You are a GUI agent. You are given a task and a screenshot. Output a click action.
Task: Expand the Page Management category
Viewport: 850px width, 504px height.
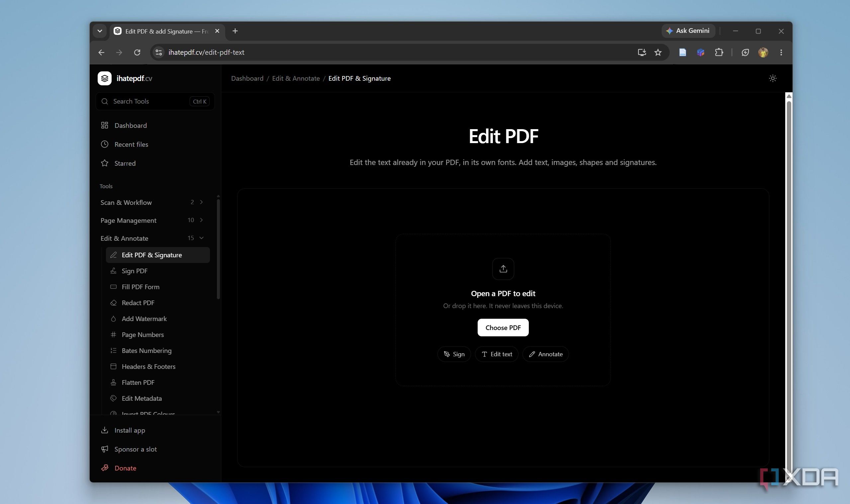point(152,220)
